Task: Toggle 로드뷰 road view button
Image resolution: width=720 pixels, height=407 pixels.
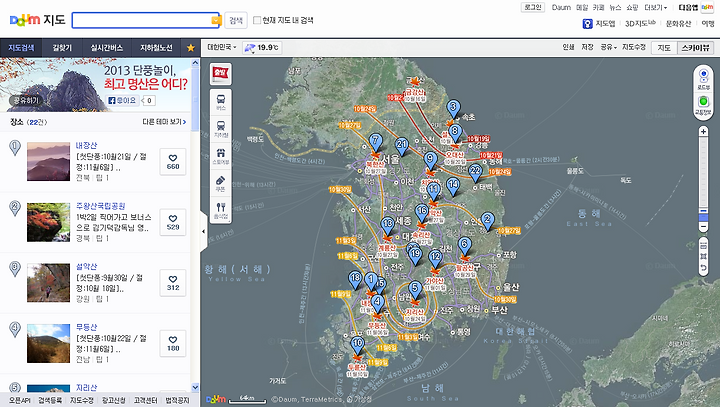Action: click(x=703, y=78)
